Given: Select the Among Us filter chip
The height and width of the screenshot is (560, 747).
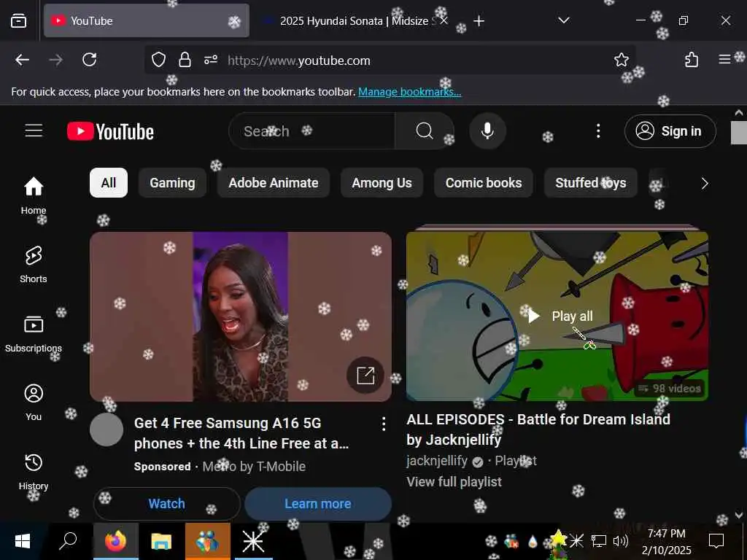Looking at the screenshot, I should (382, 183).
